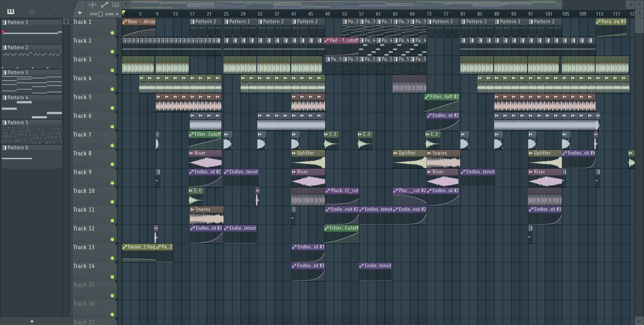Select the Filter..Cutoff clip on Track 7
The height and width of the screenshot is (325, 644).
(205, 140)
